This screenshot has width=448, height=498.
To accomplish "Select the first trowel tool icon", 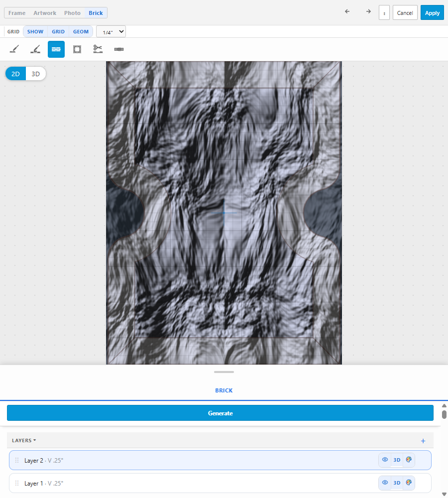I will 14,49.
